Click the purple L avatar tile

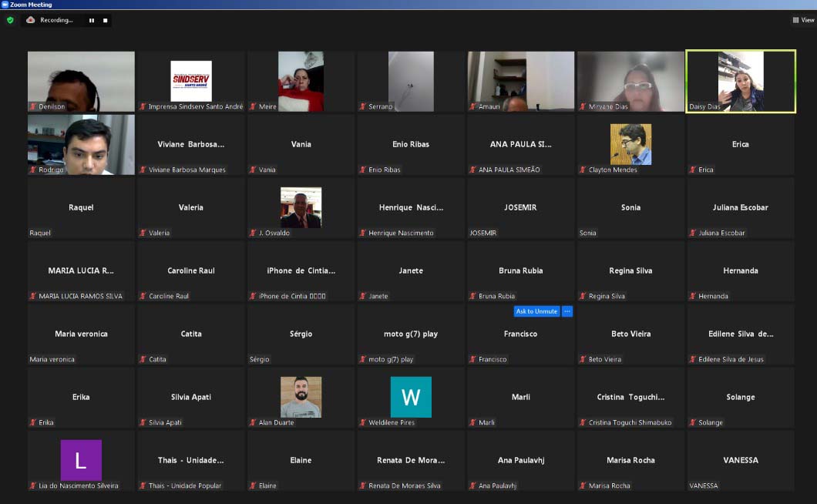81,460
